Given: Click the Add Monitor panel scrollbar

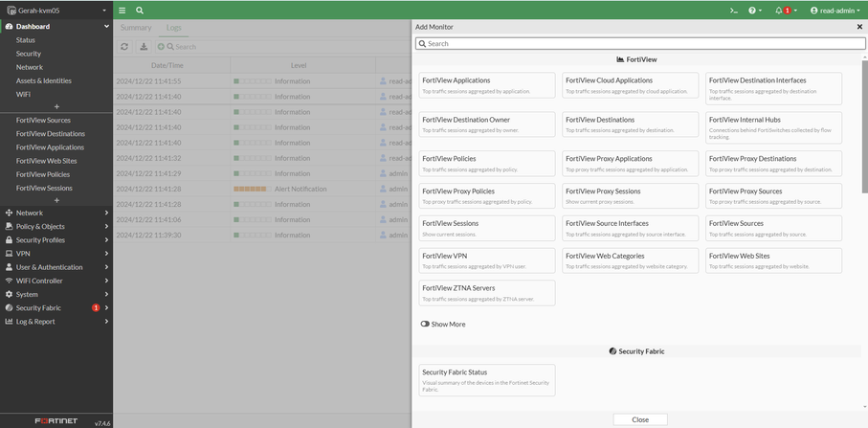Looking at the screenshot, I should [x=865, y=127].
